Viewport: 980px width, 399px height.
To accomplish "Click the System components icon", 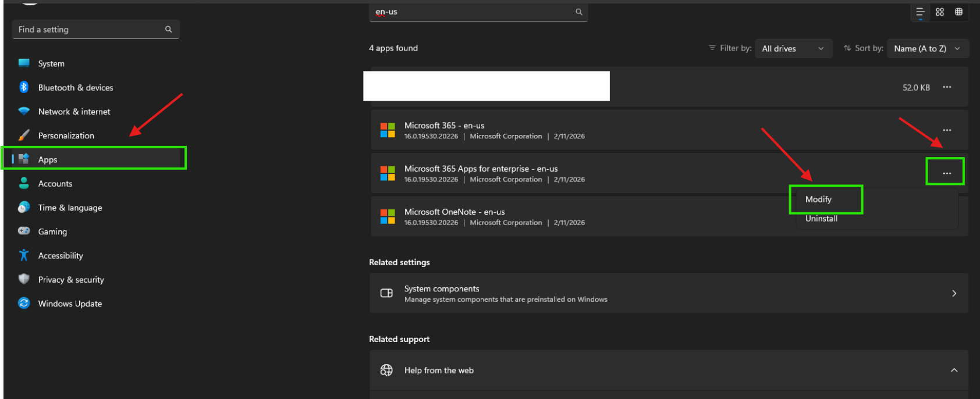I will tap(386, 293).
